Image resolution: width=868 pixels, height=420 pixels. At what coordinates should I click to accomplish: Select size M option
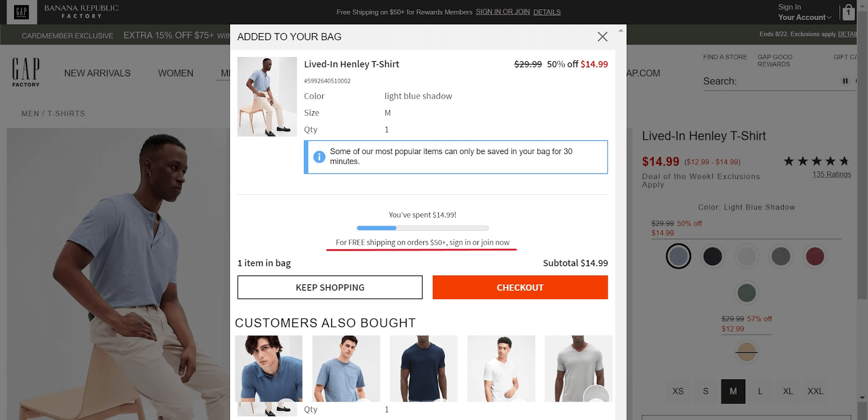733,391
